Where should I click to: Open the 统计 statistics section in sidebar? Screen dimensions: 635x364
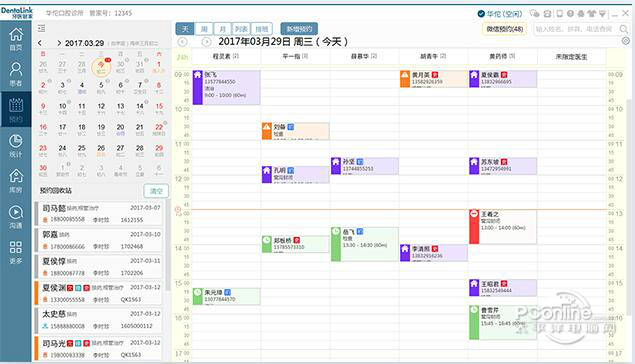point(16,145)
